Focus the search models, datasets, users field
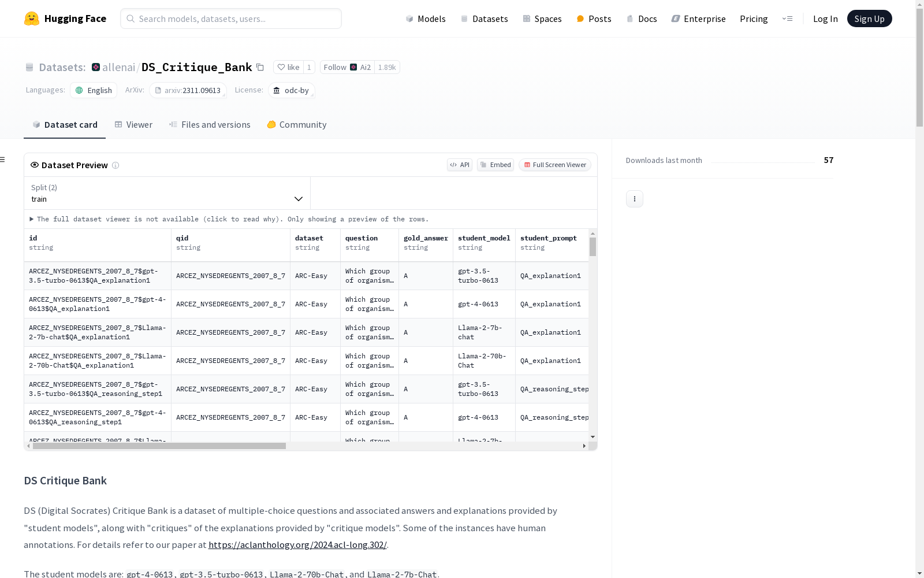 pyautogui.click(x=231, y=18)
